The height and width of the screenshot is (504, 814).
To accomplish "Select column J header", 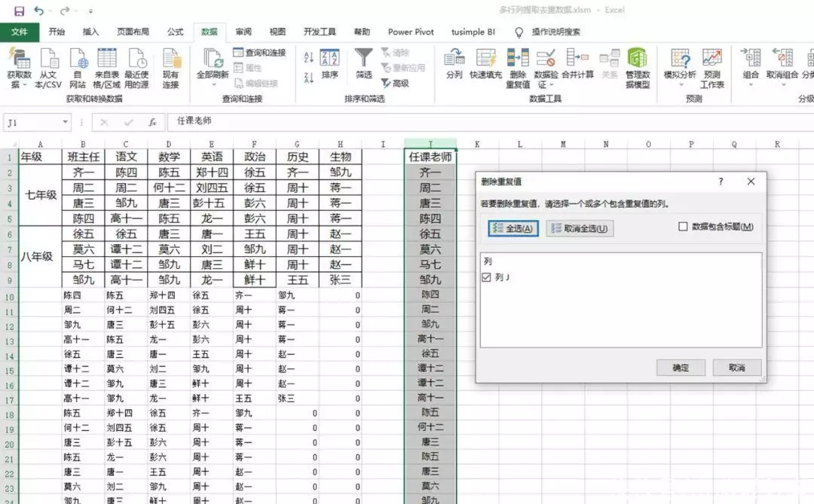I will click(x=430, y=145).
